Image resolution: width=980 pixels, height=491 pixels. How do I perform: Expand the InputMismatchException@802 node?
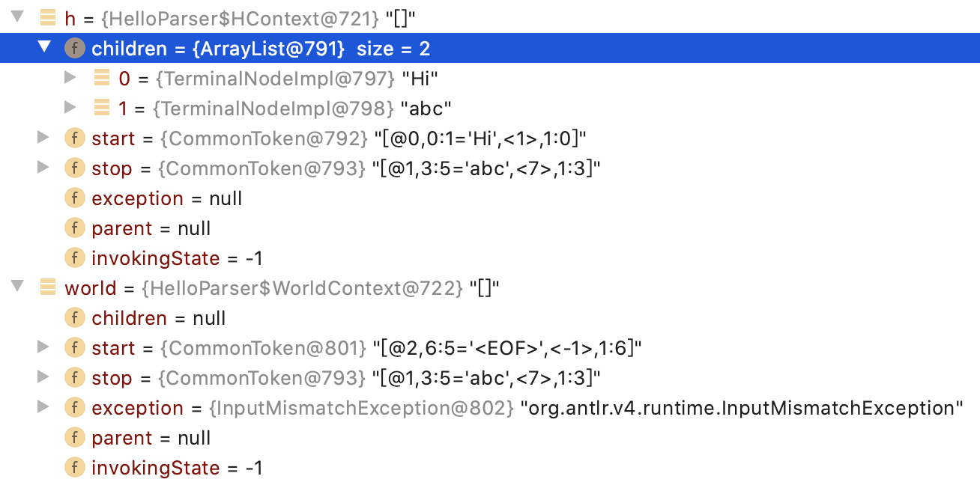tap(43, 407)
